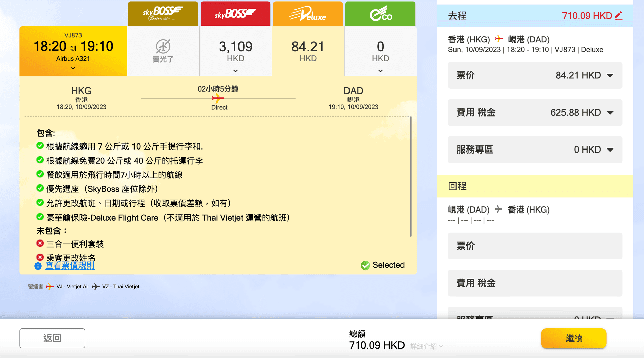Select the Deluxe fare class header
The height and width of the screenshot is (358, 644).
(308, 14)
